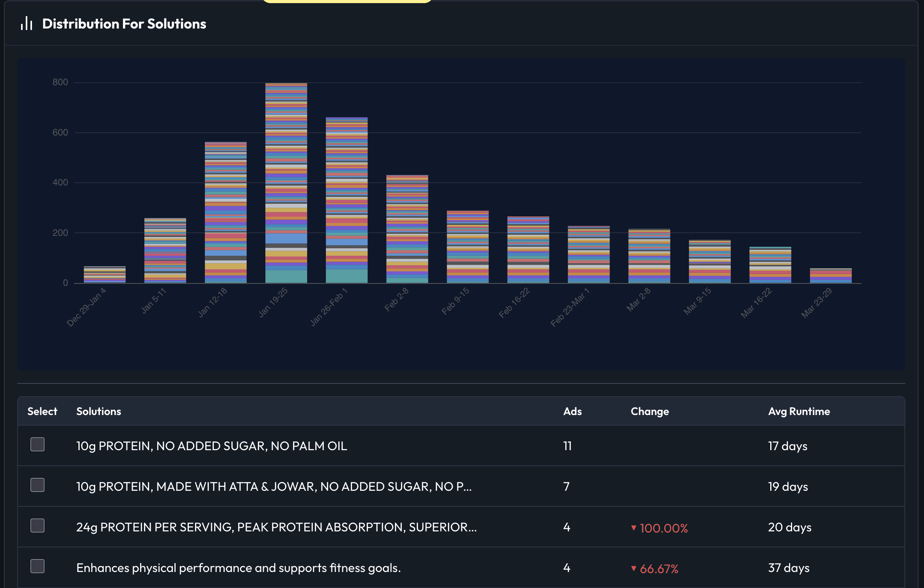The width and height of the screenshot is (924, 588).
Task: Sort by the Ads column header
Action: (572, 412)
